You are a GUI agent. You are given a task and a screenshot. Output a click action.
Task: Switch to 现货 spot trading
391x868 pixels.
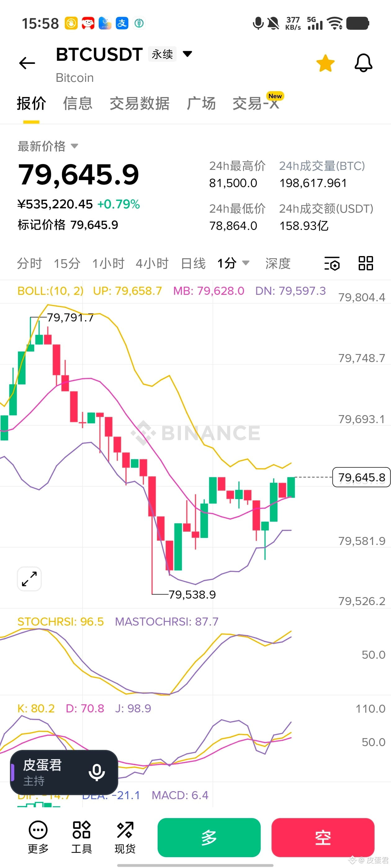point(125,837)
